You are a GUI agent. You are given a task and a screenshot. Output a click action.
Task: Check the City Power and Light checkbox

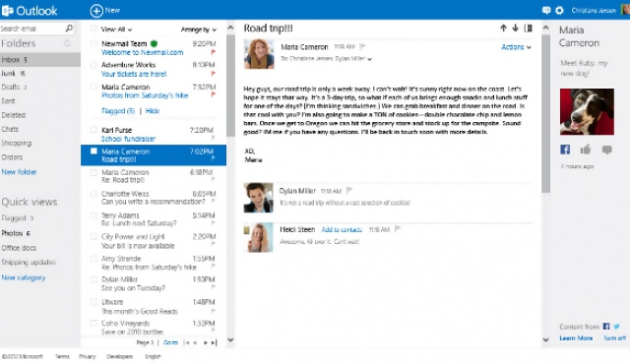[x=94, y=237]
